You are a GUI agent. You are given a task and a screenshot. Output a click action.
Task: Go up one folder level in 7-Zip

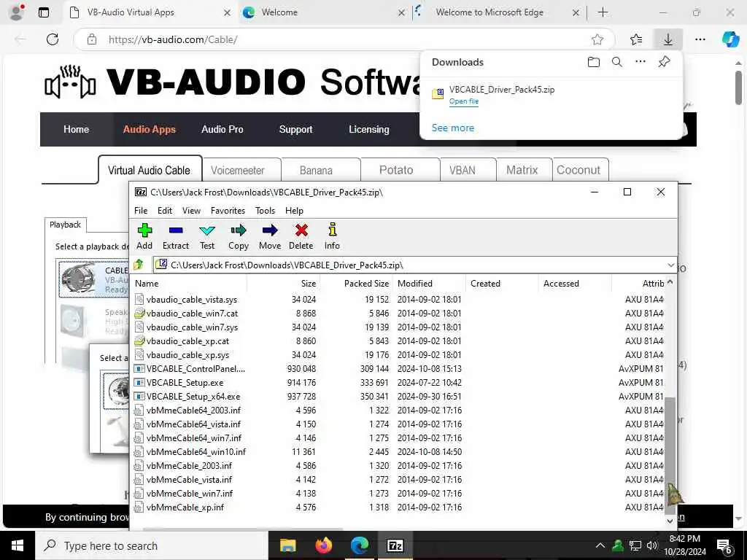[x=139, y=264]
